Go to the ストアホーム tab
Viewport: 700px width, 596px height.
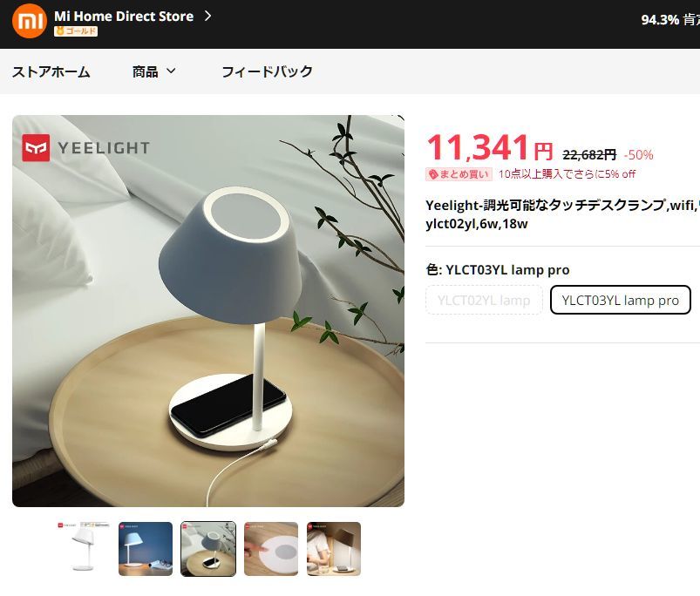pos(51,71)
